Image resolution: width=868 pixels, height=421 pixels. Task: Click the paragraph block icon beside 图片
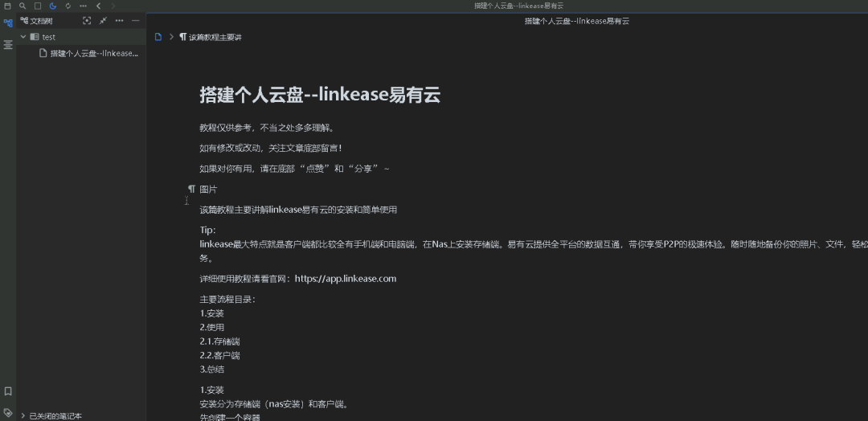[x=191, y=189]
